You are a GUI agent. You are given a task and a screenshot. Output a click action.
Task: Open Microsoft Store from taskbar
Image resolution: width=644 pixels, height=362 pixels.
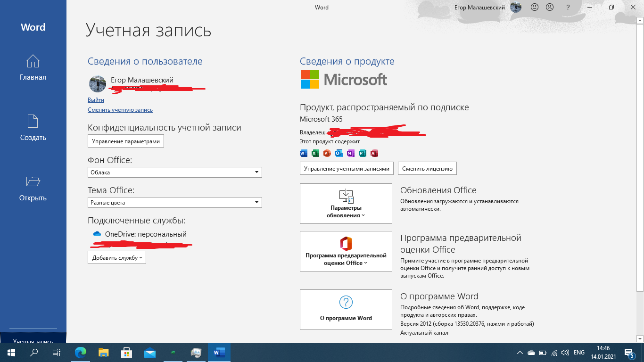click(127, 353)
